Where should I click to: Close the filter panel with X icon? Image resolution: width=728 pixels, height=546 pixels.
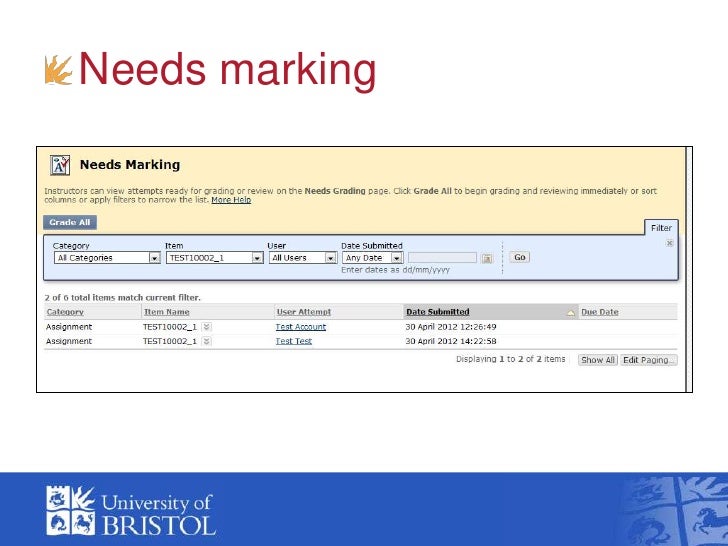point(670,243)
